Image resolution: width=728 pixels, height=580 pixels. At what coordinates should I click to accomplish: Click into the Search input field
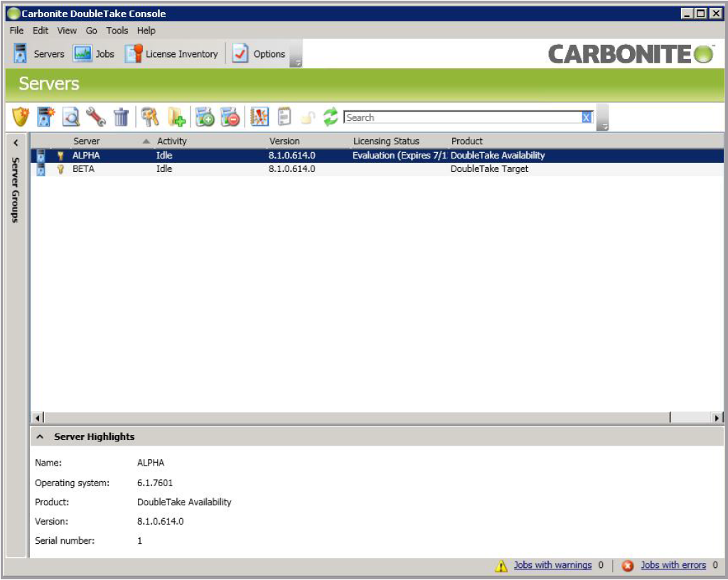point(462,117)
